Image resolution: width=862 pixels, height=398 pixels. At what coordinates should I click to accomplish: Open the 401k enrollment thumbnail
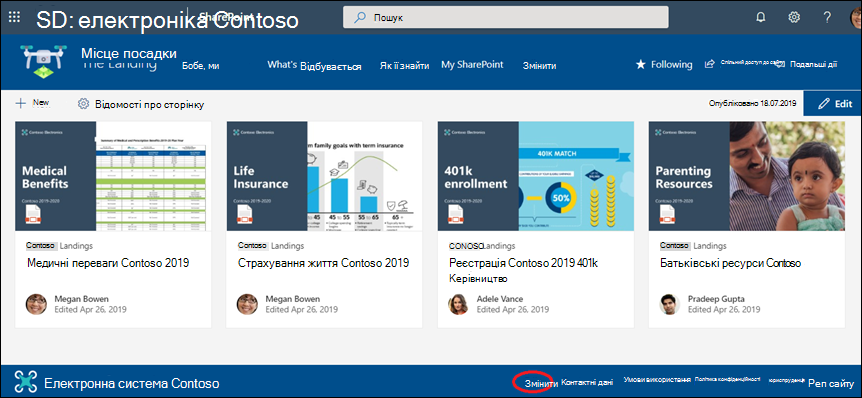[535, 176]
